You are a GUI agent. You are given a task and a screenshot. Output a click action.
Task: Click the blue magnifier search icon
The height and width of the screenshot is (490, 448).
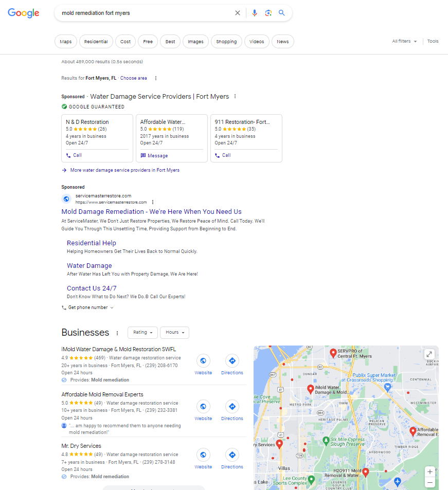282,13
